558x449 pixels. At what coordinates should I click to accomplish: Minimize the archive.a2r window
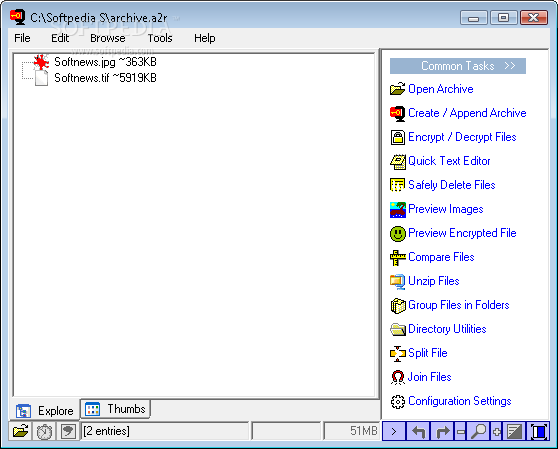point(474,17)
